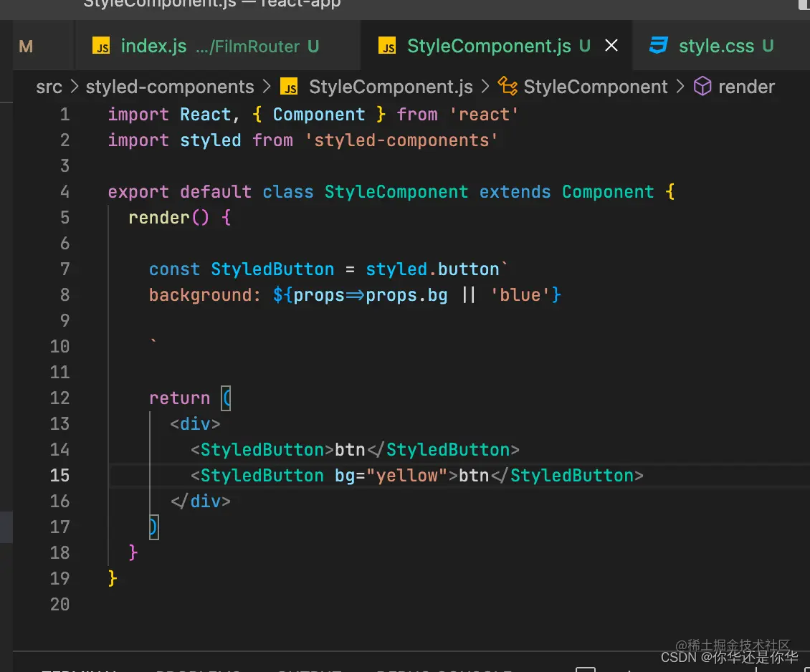Click the 'render()' method on line 5

(x=169, y=217)
